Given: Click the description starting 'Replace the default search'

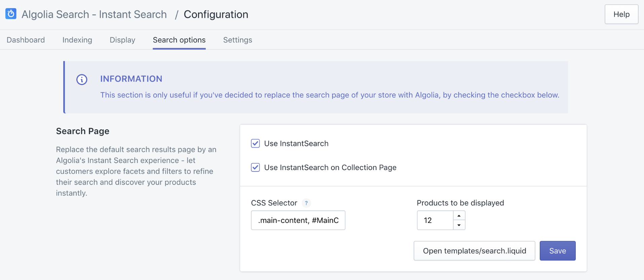Looking at the screenshot, I should (x=136, y=171).
